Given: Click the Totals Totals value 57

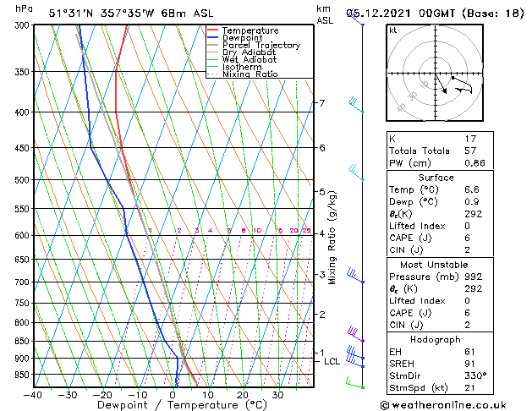Looking at the screenshot, I should [470, 151].
